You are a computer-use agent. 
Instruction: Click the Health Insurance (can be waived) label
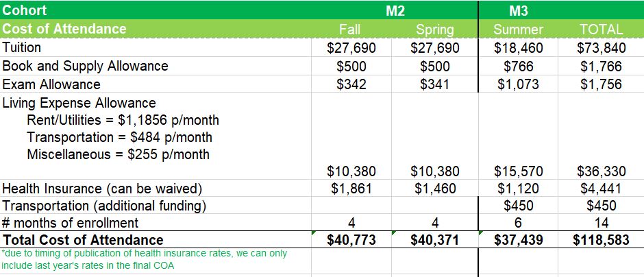click(x=105, y=189)
